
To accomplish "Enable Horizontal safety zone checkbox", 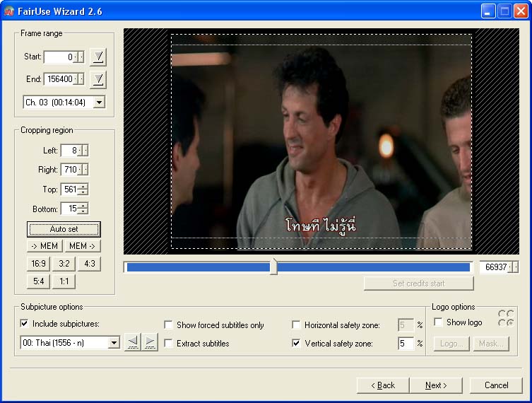I will click(x=296, y=325).
